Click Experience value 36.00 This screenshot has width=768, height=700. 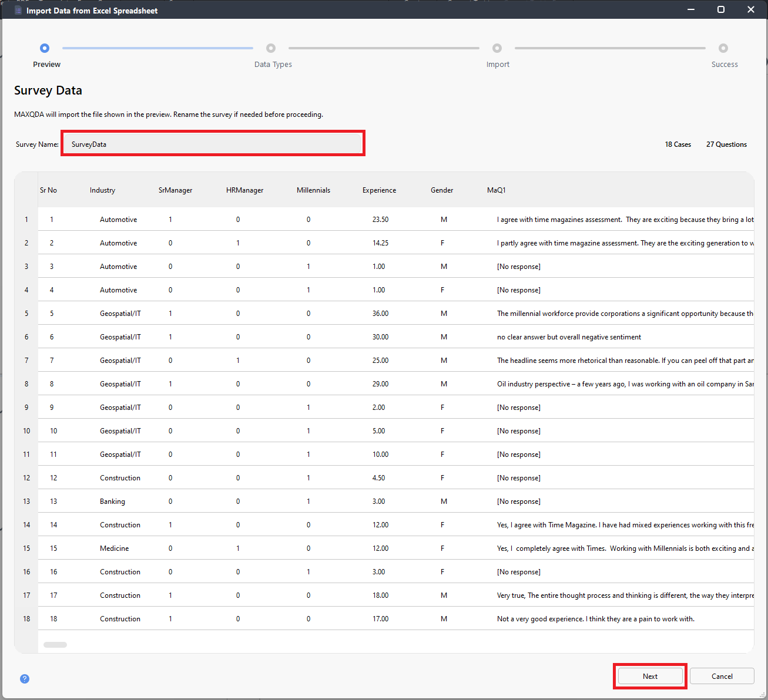click(380, 314)
